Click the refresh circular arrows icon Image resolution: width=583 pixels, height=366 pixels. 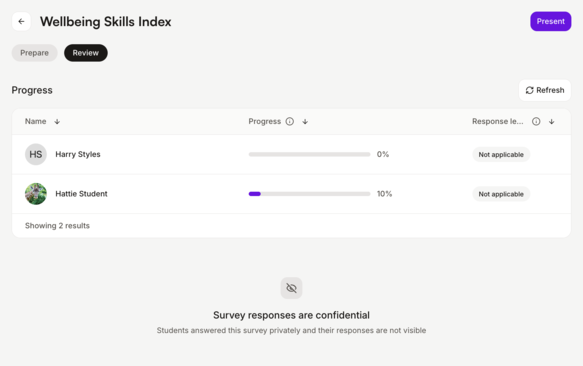pos(529,90)
